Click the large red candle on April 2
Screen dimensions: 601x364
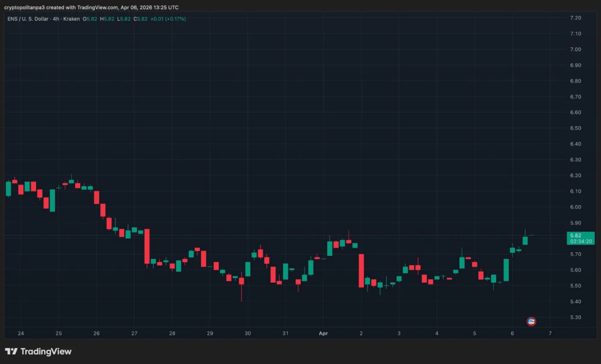[361, 270]
